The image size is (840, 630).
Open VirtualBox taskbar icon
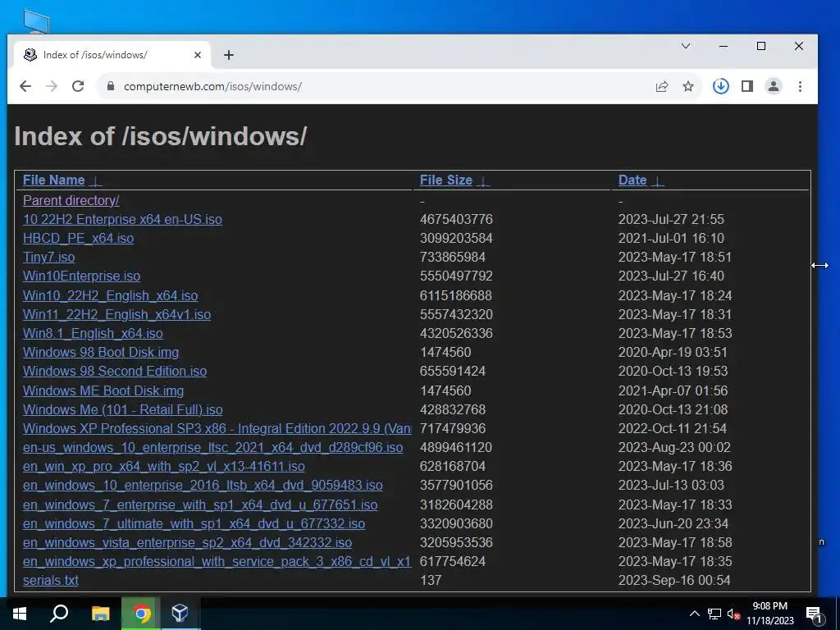tap(180, 614)
